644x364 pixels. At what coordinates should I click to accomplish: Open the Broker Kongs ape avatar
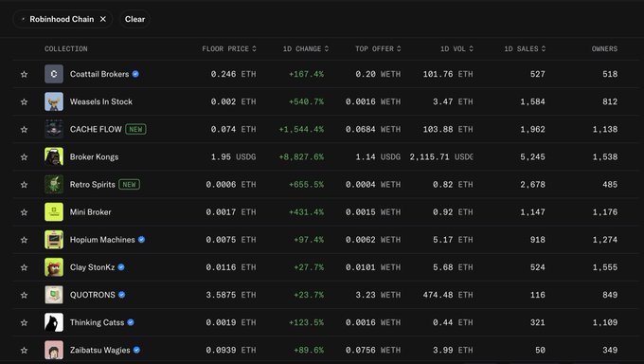[x=54, y=156]
